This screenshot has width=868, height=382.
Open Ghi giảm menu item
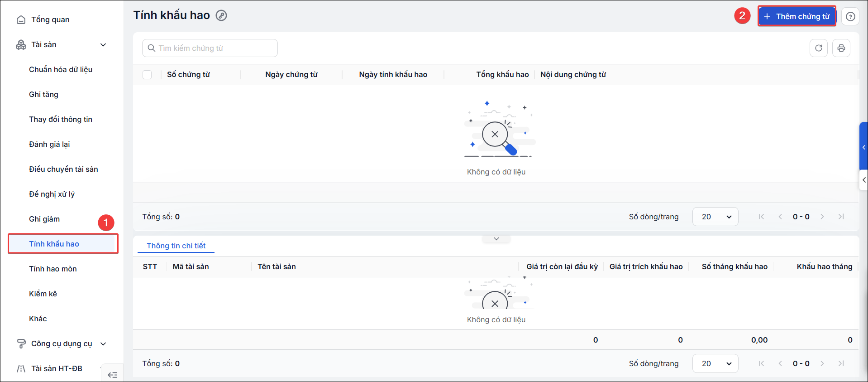point(44,219)
